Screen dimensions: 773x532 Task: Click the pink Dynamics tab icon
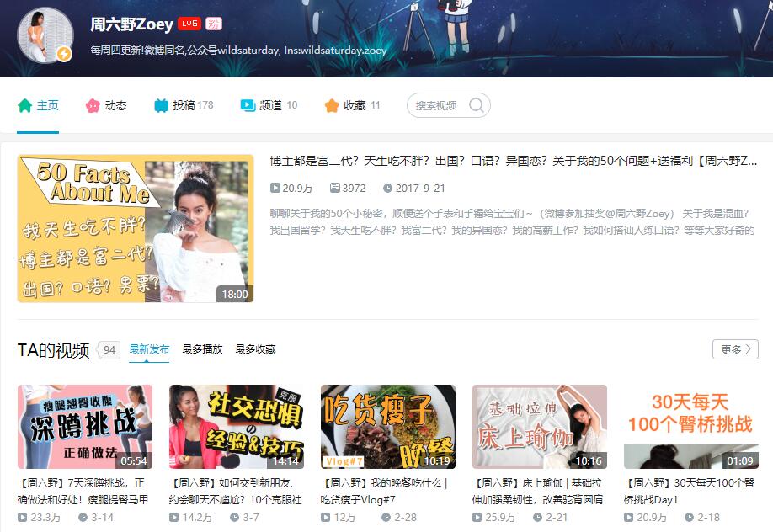coord(93,105)
